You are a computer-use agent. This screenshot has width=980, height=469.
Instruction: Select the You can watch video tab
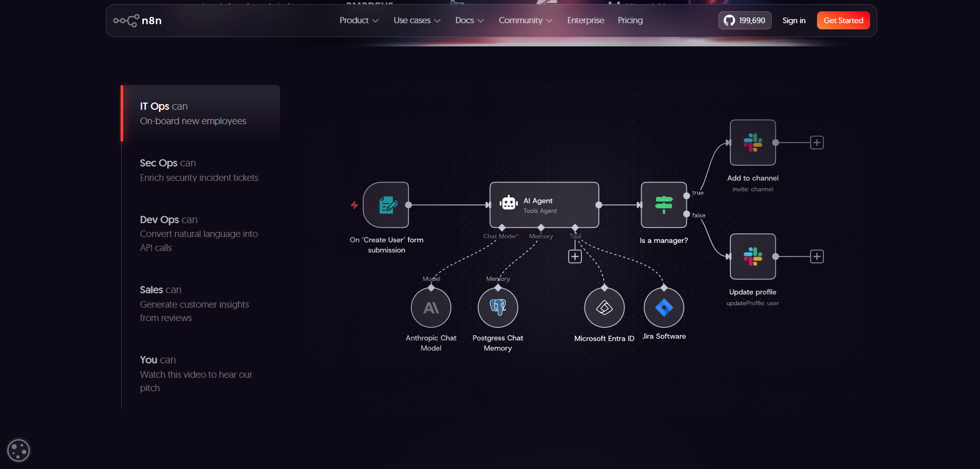pos(201,374)
